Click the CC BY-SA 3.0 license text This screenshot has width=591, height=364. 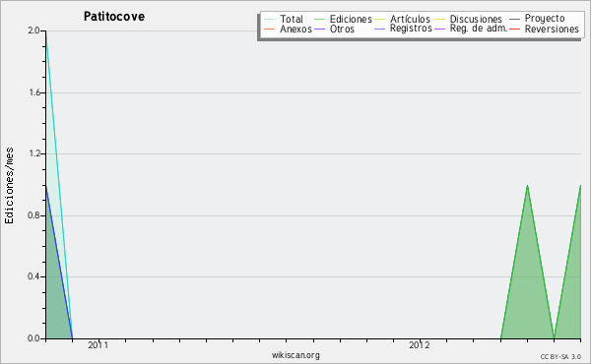click(x=560, y=357)
